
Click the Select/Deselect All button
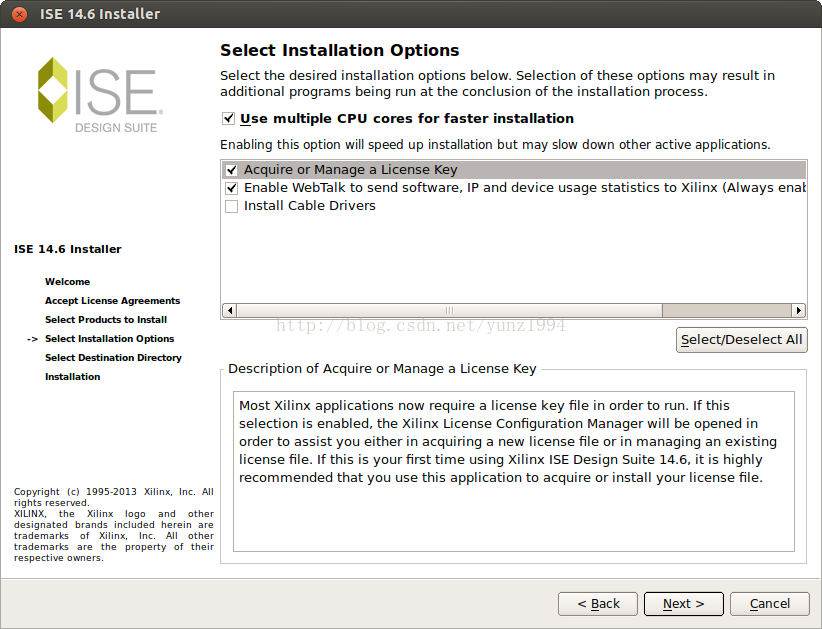pyautogui.click(x=741, y=340)
